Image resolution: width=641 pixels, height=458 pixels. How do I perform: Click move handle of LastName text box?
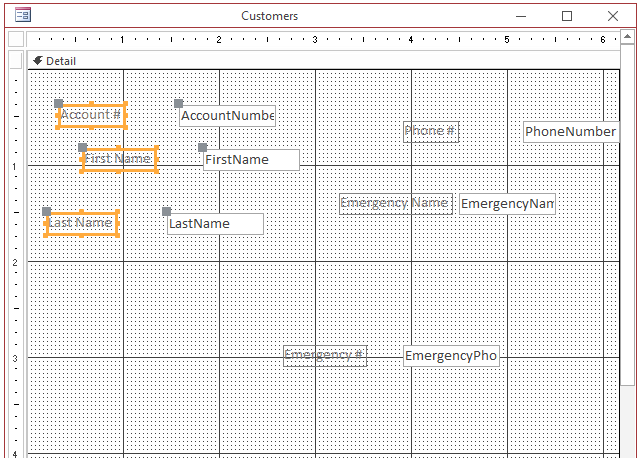click(x=166, y=211)
